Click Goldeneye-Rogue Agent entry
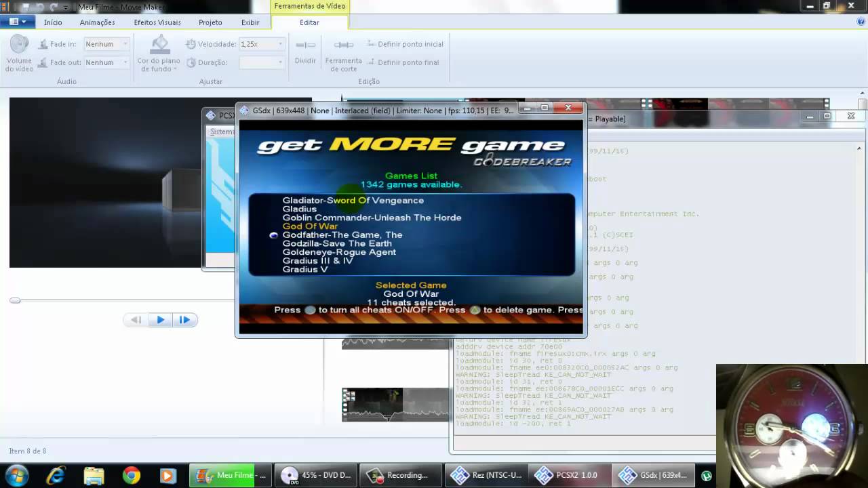868x488 pixels. (339, 252)
